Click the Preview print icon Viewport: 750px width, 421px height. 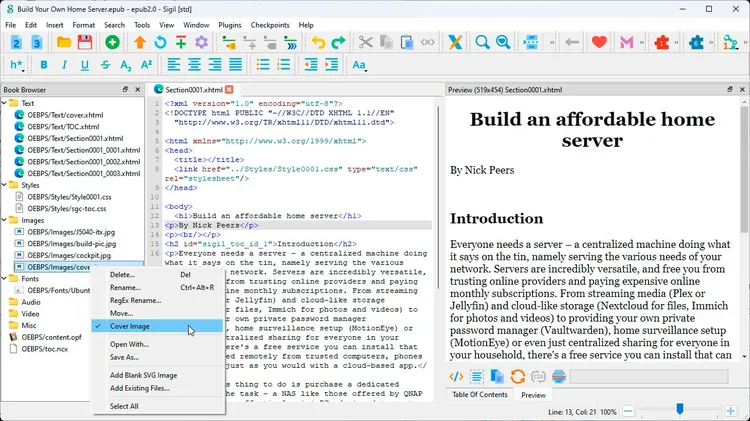(x=559, y=377)
